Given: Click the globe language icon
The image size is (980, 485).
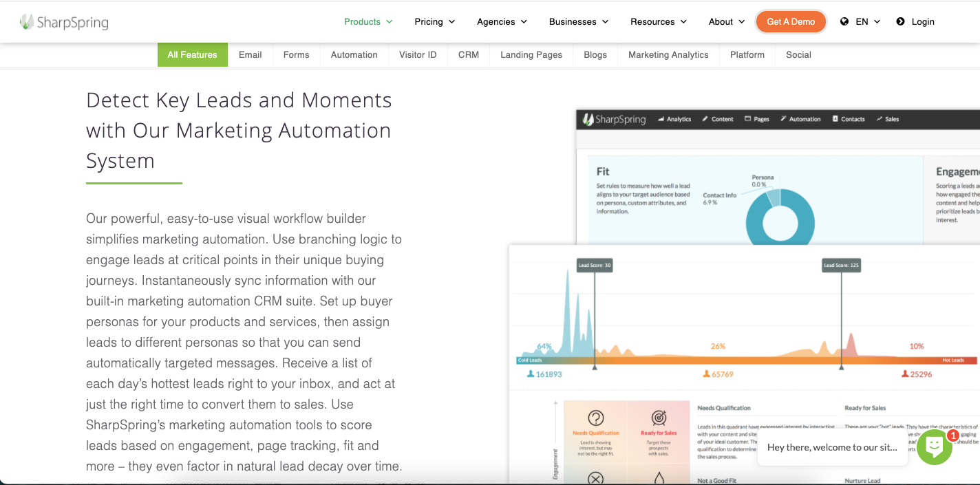Looking at the screenshot, I should point(844,22).
